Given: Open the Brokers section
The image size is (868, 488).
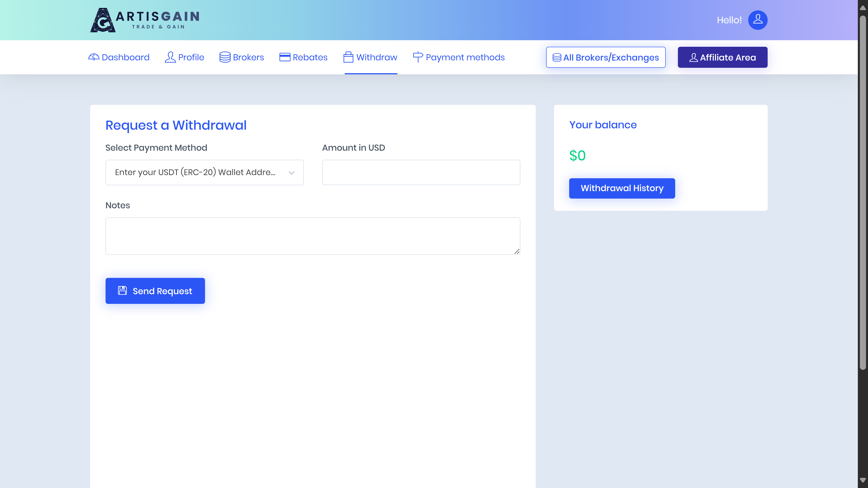Looking at the screenshot, I should [242, 57].
